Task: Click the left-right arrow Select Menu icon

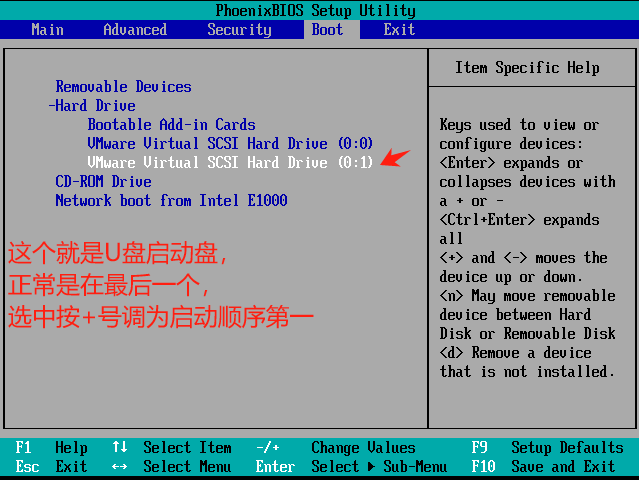Action: (120, 467)
